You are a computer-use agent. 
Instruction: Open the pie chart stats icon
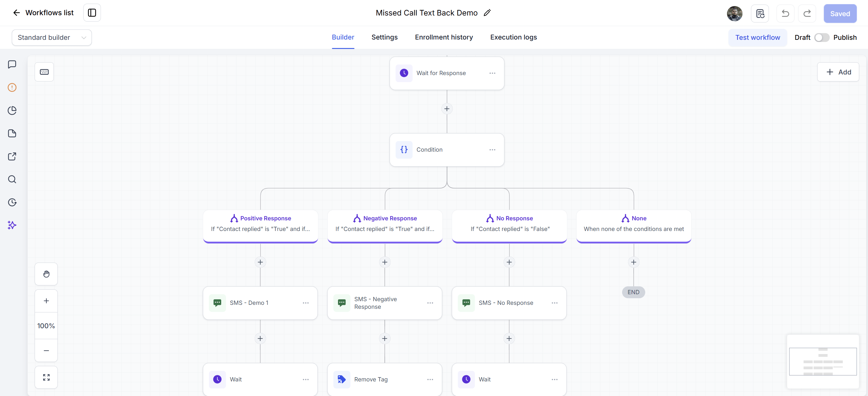coord(12,111)
